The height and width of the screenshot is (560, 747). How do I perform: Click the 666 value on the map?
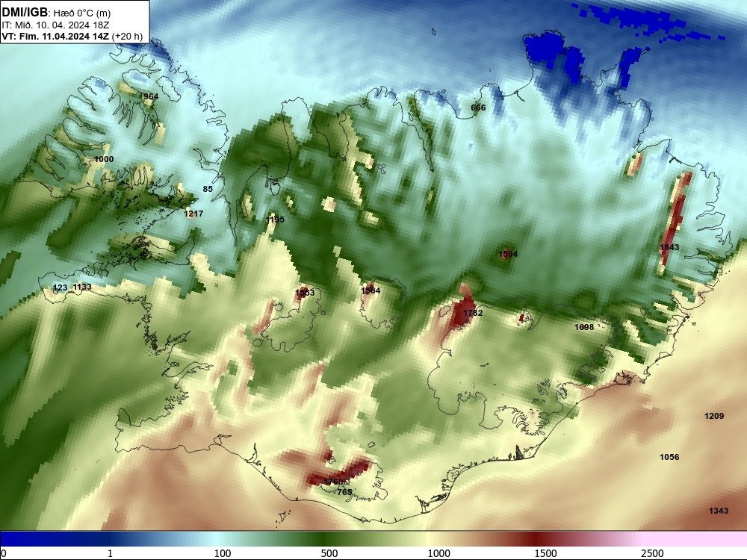coord(478,108)
